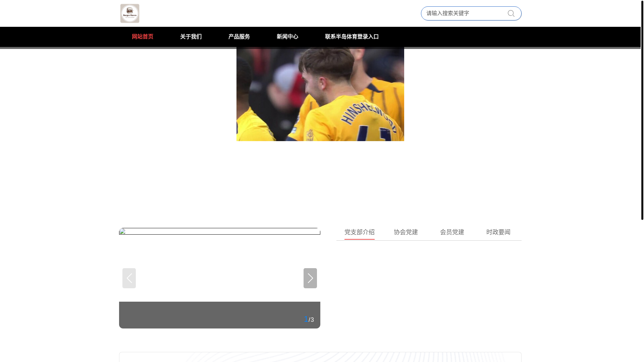Focus the search keyword input field
This screenshot has height=362, width=644.
tap(465, 13)
